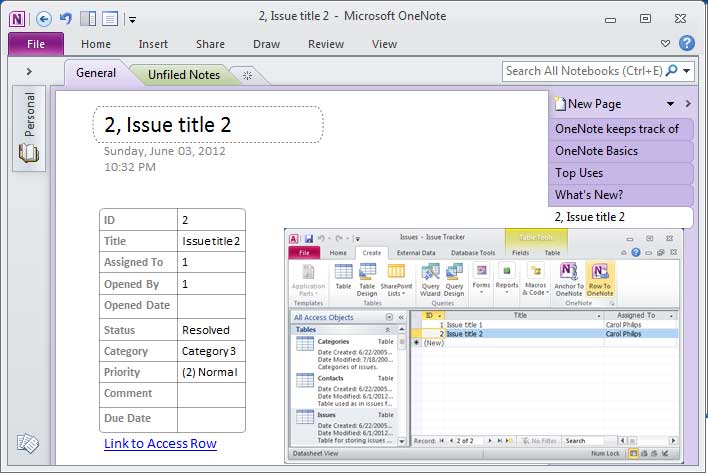Click the 'Assigned To' label cell

click(138, 262)
